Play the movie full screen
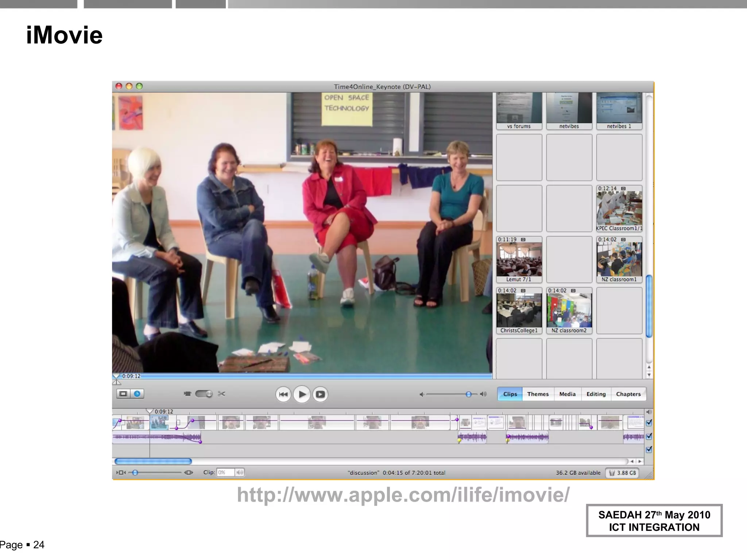This screenshot has height=560, width=747. (320, 394)
